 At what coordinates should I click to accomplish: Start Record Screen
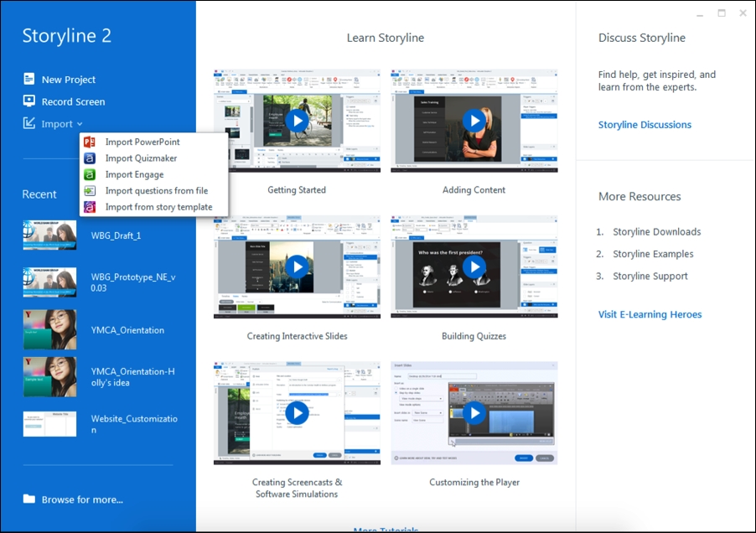[73, 101]
